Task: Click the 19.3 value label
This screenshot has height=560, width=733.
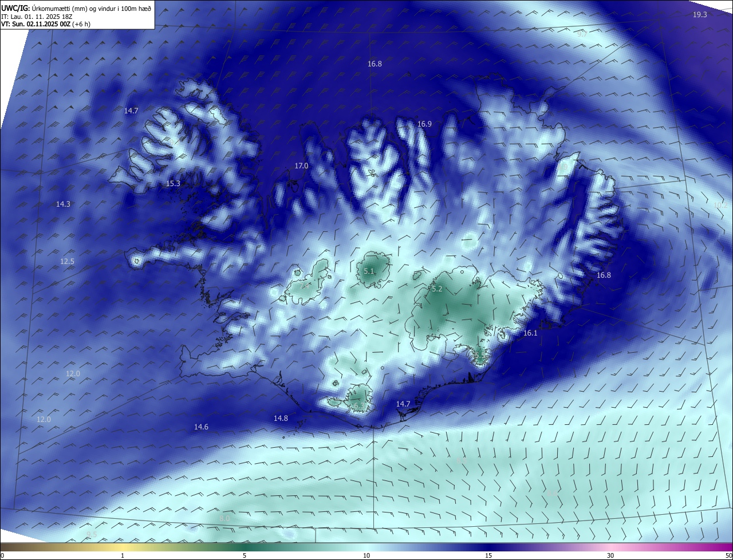Action: (700, 14)
